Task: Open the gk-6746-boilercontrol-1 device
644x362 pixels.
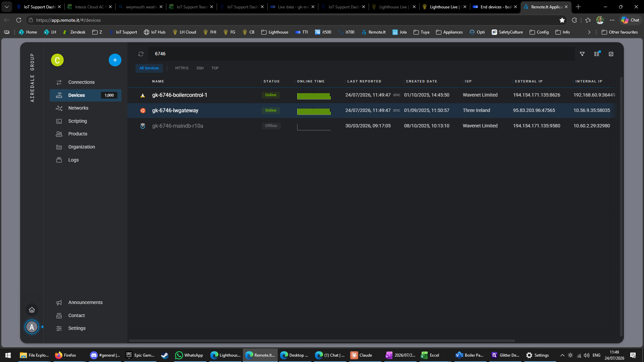Action: click(179, 95)
